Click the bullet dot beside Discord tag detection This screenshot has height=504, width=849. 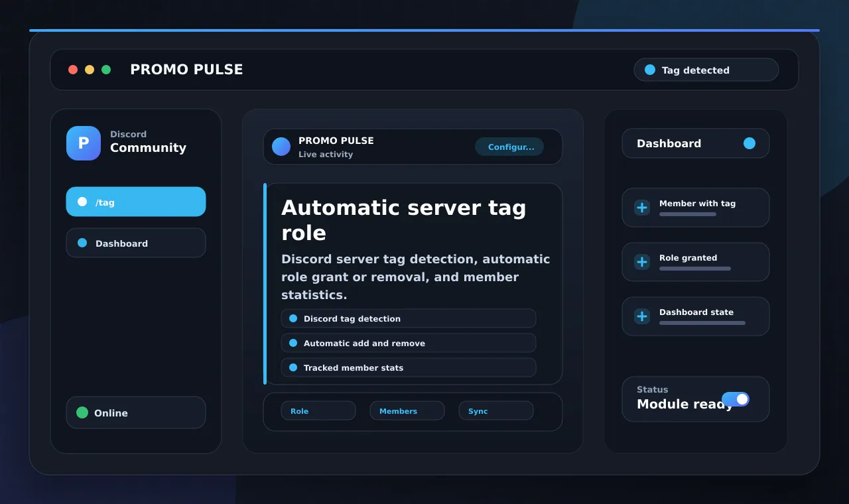[293, 318]
